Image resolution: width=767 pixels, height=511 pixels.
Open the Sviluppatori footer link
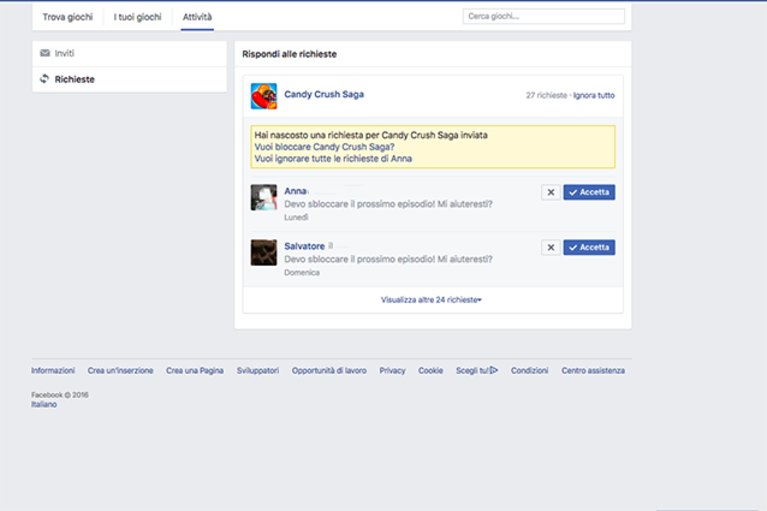258,371
